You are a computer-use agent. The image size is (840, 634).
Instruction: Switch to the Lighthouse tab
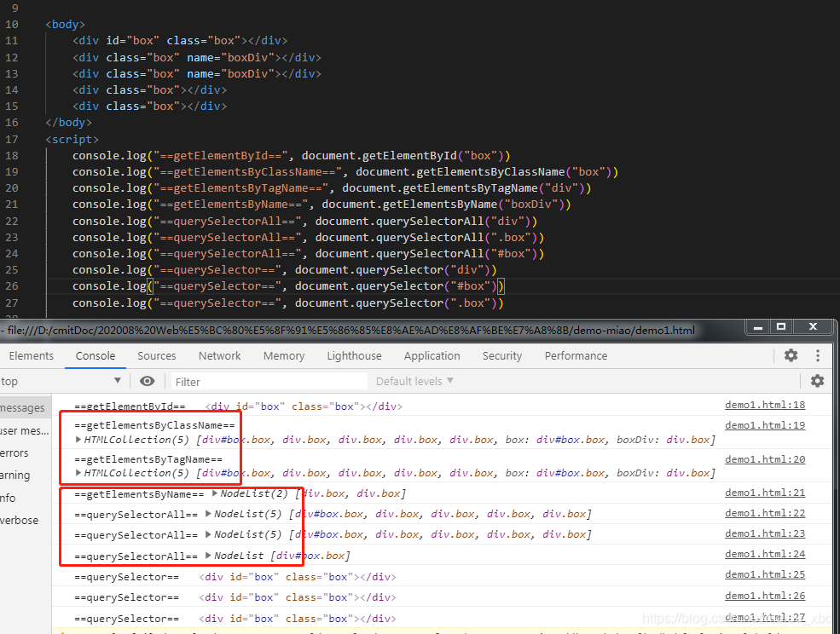(x=354, y=355)
